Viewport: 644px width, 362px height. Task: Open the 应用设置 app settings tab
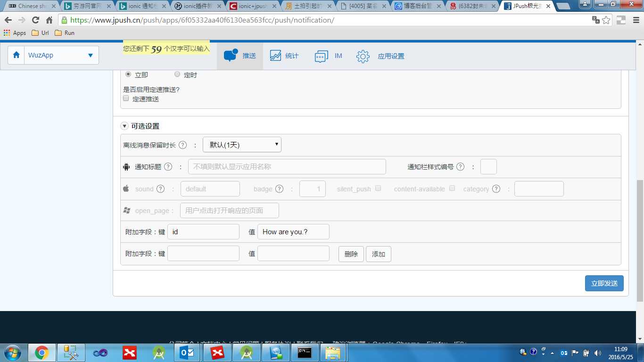tap(380, 56)
